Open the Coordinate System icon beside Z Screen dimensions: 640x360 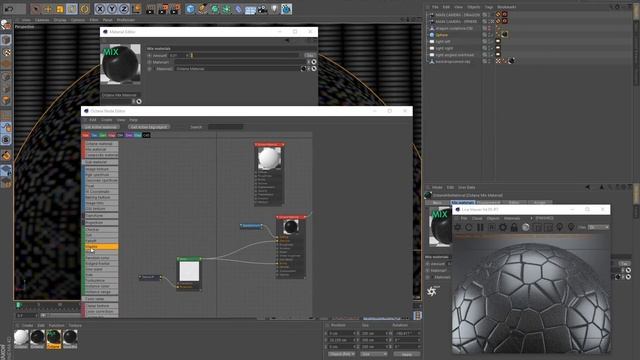137,9
